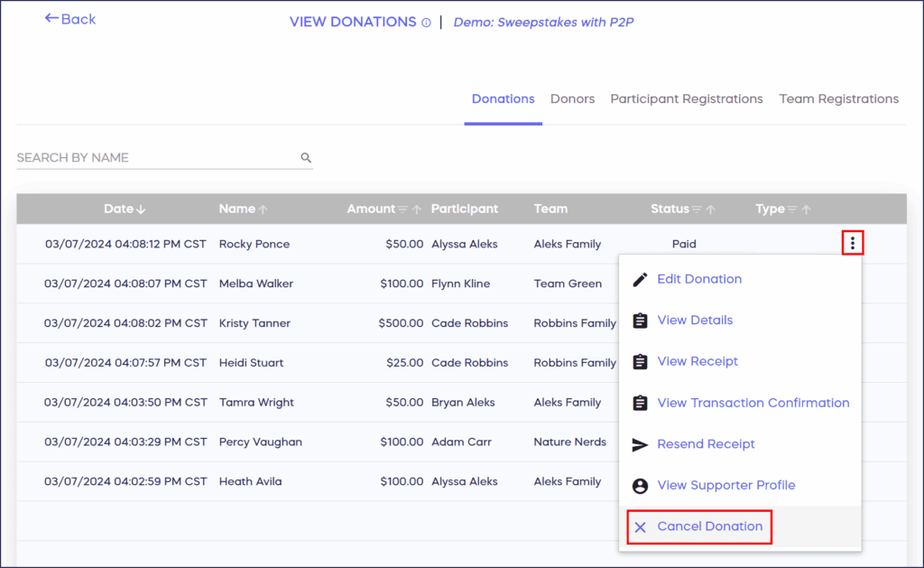
Task: Open the Amount column filter icon
Action: (403, 210)
